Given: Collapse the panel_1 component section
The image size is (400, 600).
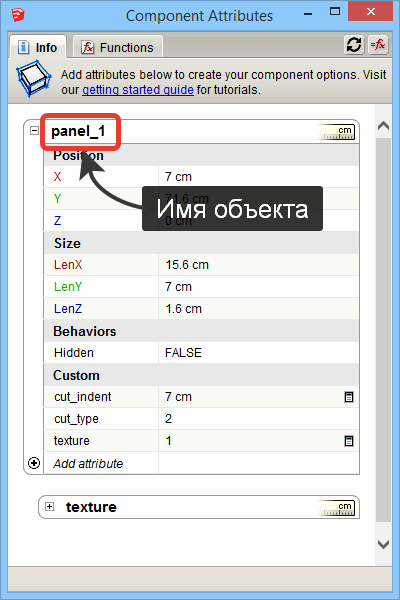Looking at the screenshot, I should point(34,131).
